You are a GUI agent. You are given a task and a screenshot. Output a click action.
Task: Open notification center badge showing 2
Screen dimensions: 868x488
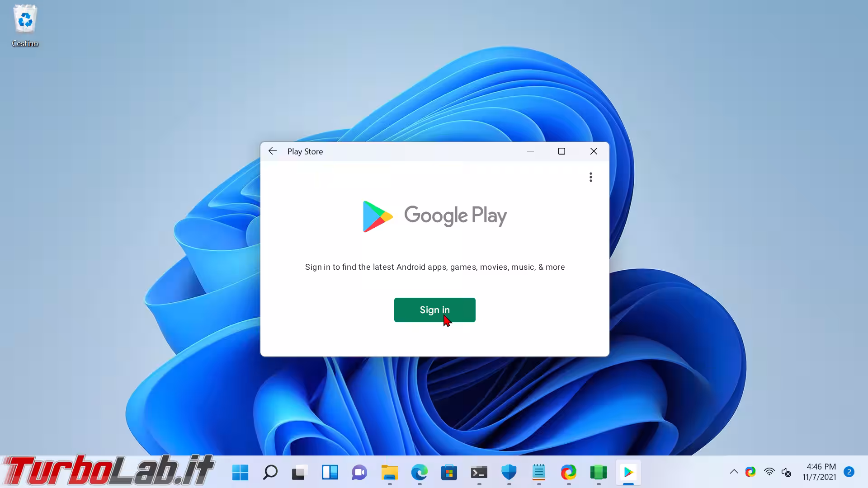[x=849, y=472]
